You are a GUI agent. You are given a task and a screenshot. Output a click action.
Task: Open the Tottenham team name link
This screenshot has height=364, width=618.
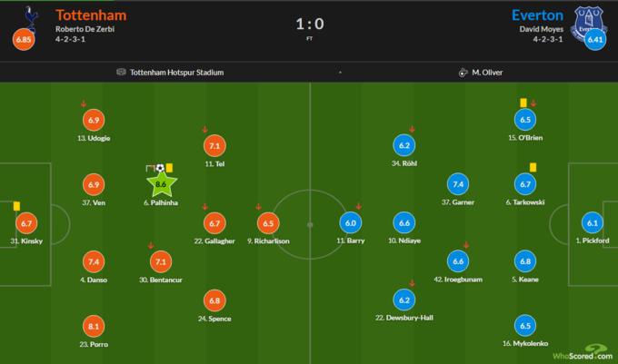pyautogui.click(x=91, y=15)
